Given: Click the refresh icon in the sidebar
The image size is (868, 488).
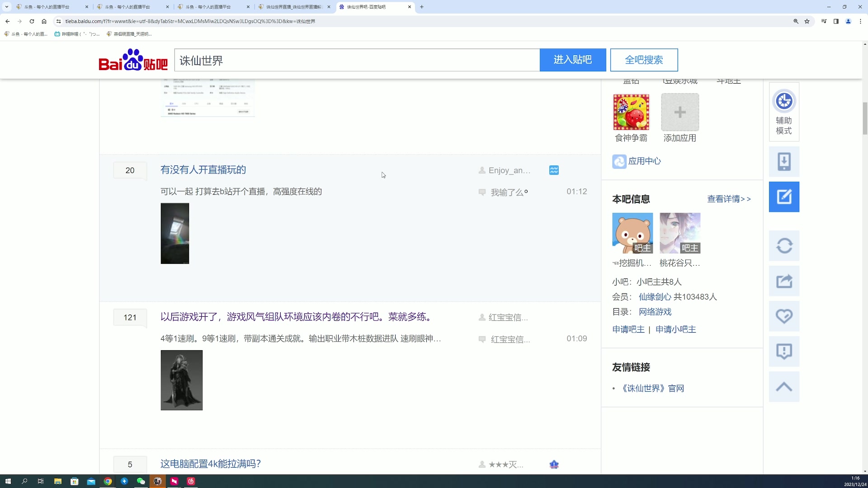Looking at the screenshot, I should point(784,245).
